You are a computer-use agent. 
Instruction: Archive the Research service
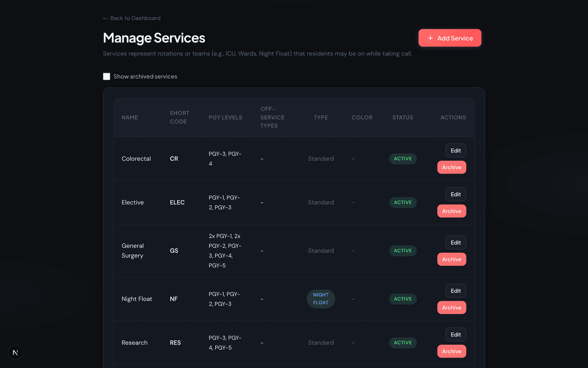451,351
